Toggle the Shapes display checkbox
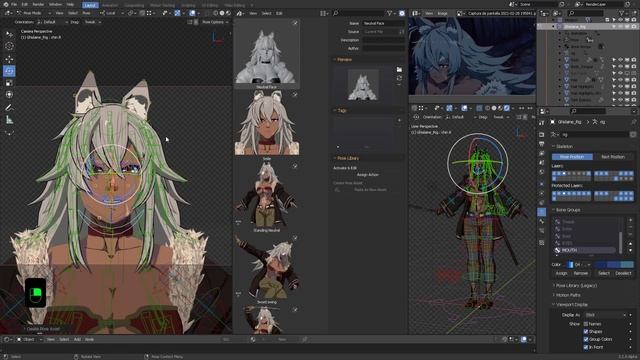The height and width of the screenshot is (360, 640). pyautogui.click(x=586, y=331)
